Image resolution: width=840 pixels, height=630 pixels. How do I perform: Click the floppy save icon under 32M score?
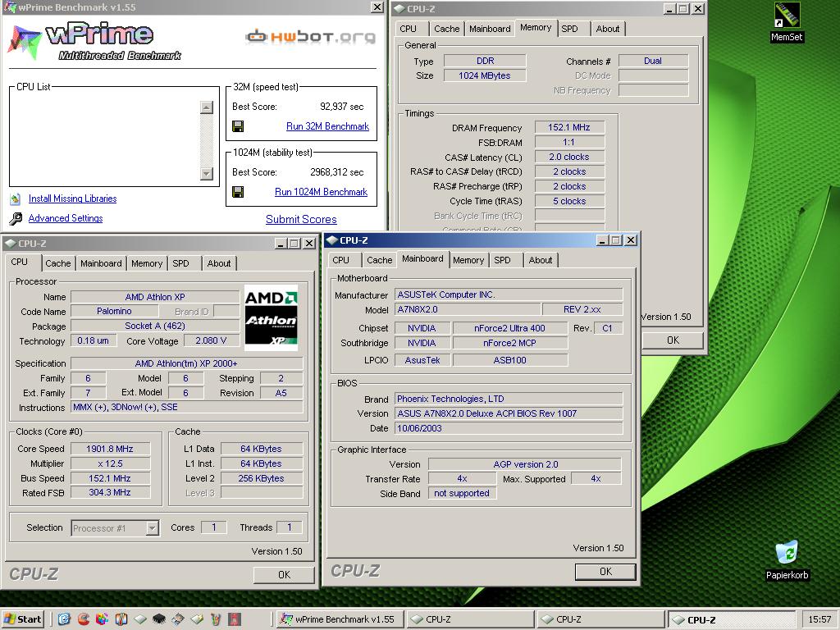(238, 126)
